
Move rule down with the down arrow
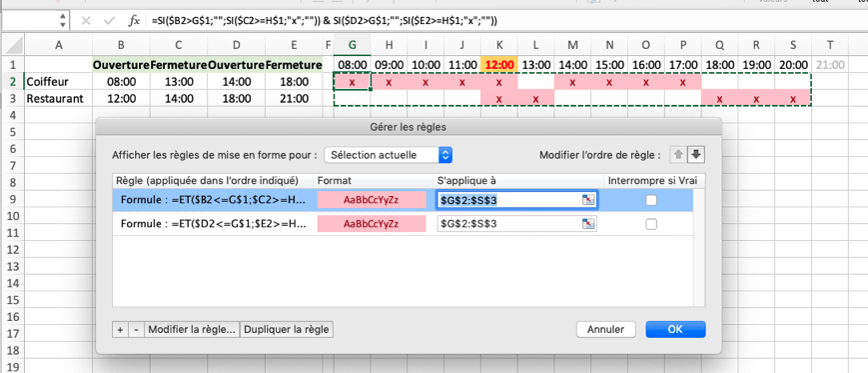pos(696,155)
